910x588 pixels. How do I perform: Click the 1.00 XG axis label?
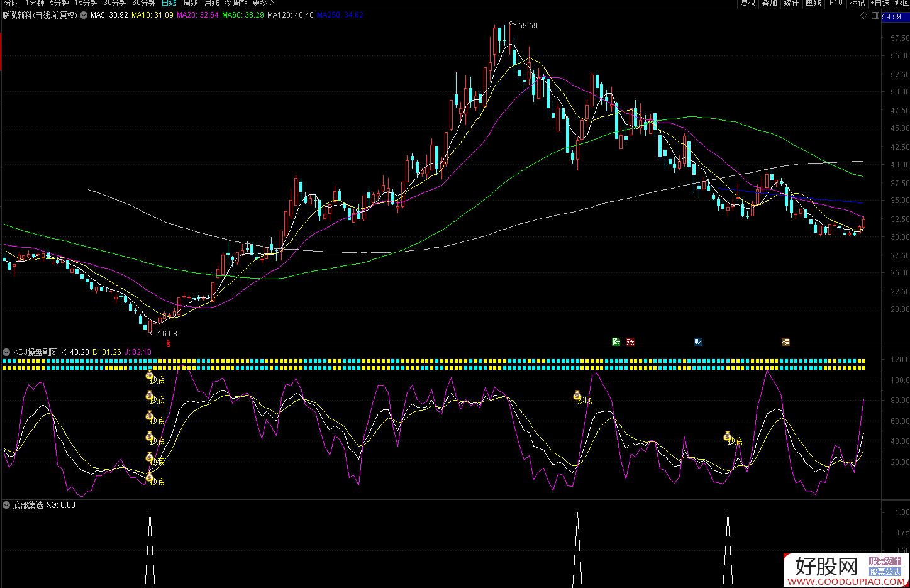(901, 513)
